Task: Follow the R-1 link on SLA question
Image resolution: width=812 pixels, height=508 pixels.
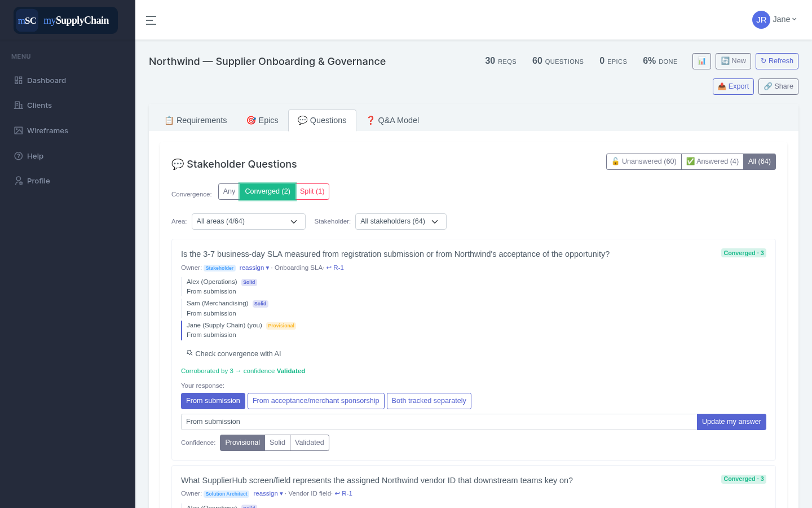Action: (335, 268)
